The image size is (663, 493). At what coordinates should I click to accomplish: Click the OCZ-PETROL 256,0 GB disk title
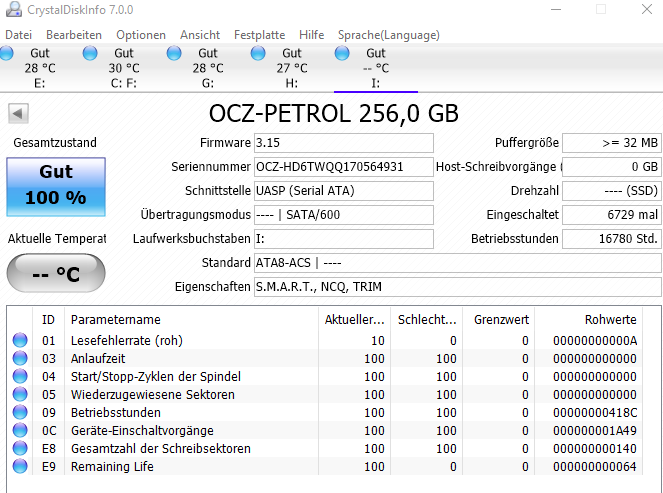pyautogui.click(x=334, y=113)
